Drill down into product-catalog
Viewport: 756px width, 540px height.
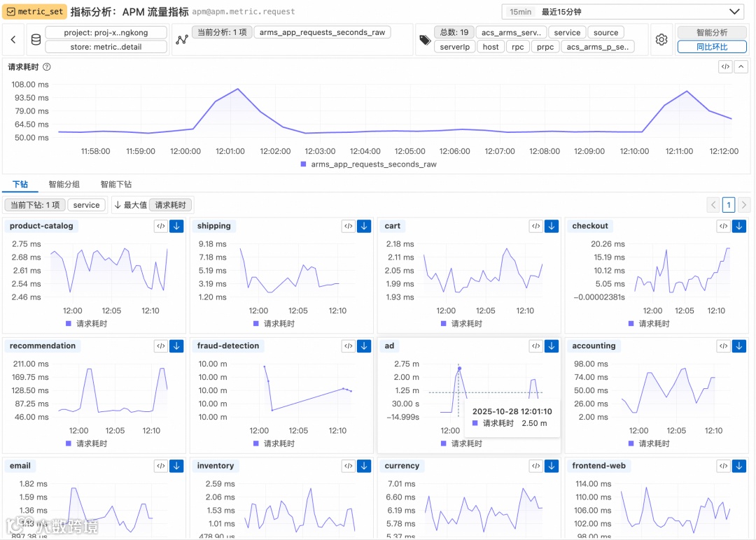(176, 226)
